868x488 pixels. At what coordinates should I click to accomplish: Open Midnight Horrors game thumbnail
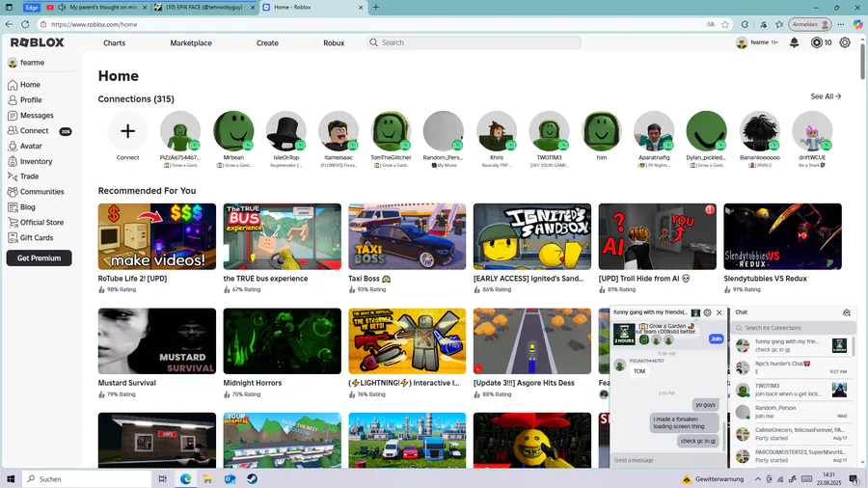[x=283, y=340]
